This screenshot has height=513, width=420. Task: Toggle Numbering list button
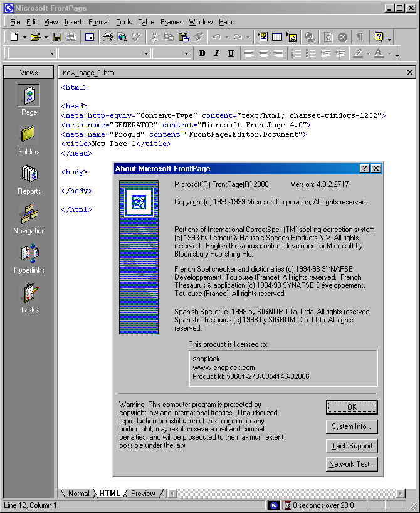(x=296, y=53)
